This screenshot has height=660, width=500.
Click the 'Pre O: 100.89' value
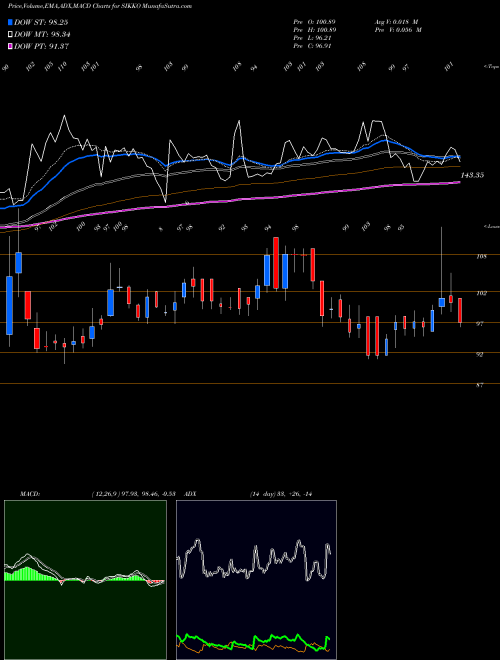coord(314,22)
